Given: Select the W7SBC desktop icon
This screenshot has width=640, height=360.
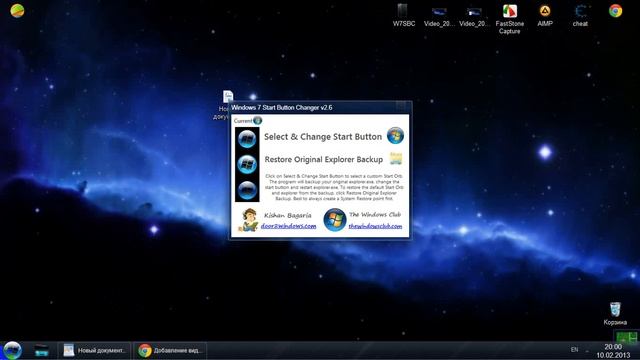Looking at the screenshot, I should [404, 16].
